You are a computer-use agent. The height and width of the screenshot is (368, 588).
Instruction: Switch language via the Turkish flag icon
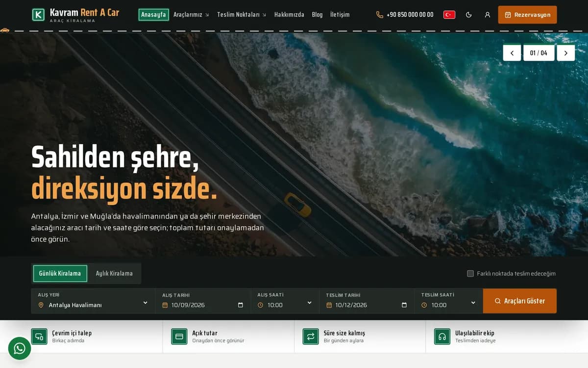coord(449,15)
